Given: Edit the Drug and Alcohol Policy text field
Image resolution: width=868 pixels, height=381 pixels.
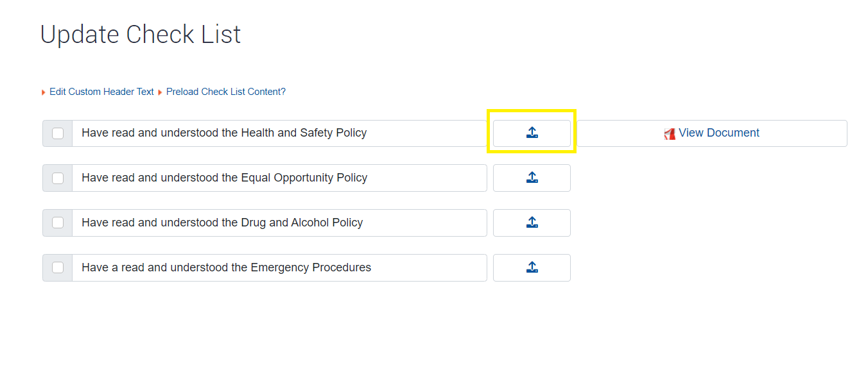Looking at the screenshot, I should (279, 223).
